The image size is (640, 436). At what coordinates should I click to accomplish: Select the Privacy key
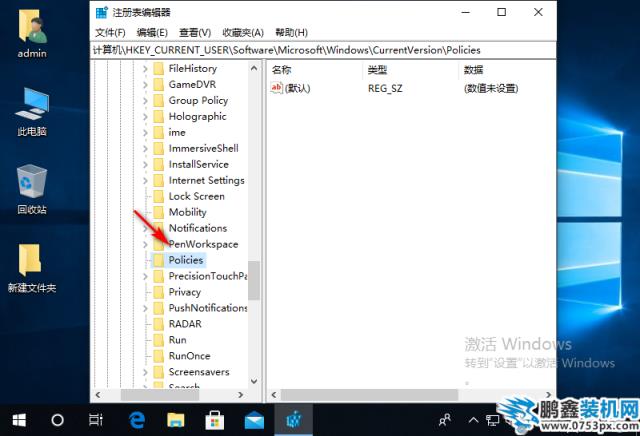coord(185,292)
